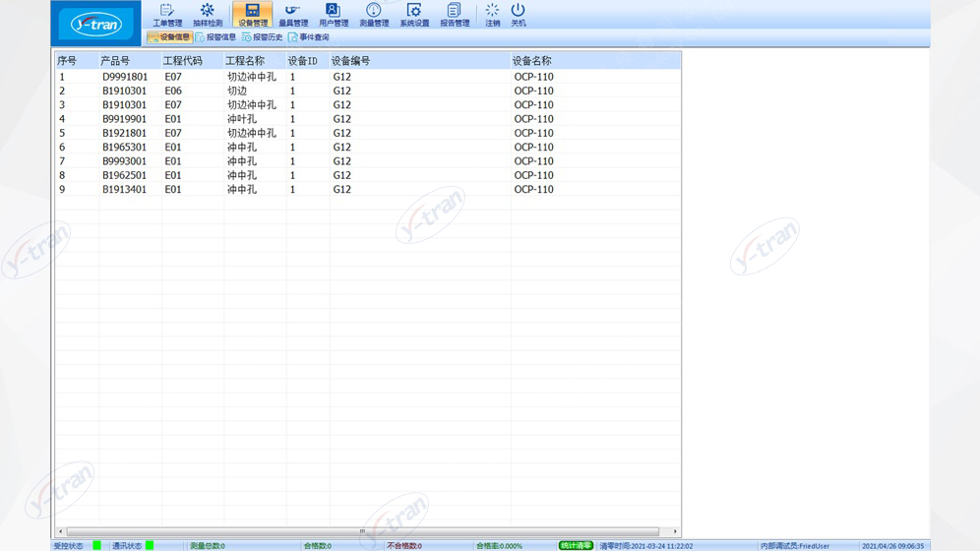Select product B1910301 with code E06
The image size is (980, 551).
[125, 91]
